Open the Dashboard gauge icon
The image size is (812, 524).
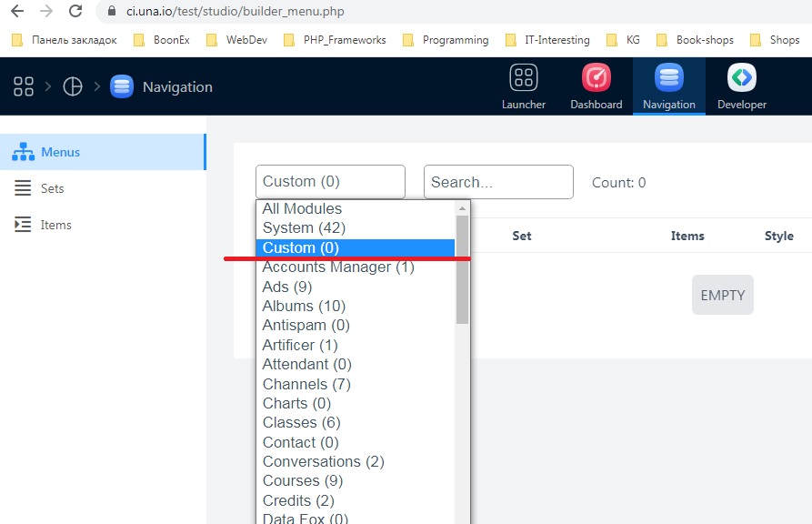(596, 78)
